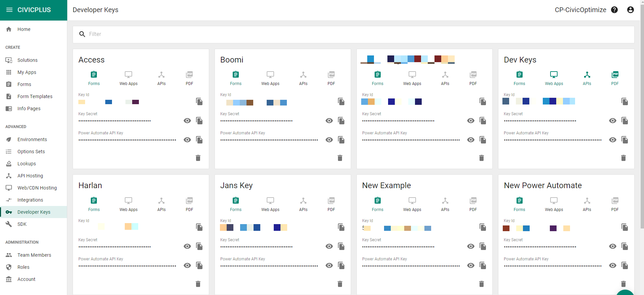Toggle Web Apps scope on Boomi card
The image size is (644, 295).
(270, 78)
